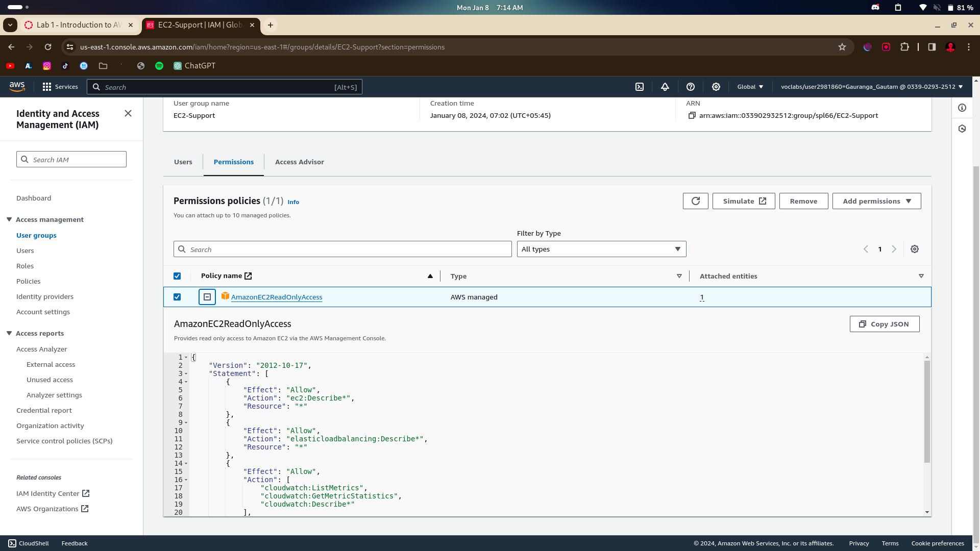This screenshot has height=551, width=980.
Task: Expand the Add permissions dropdown
Action: click(x=876, y=201)
